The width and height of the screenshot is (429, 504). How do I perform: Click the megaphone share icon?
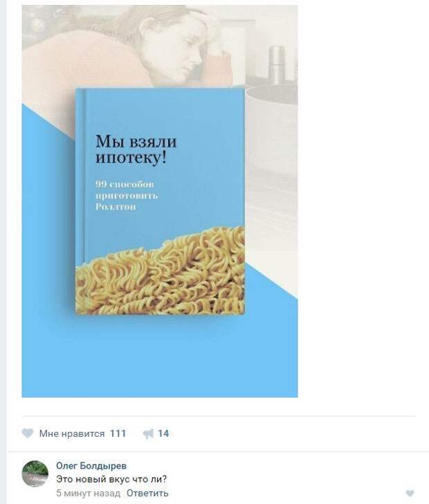(148, 433)
